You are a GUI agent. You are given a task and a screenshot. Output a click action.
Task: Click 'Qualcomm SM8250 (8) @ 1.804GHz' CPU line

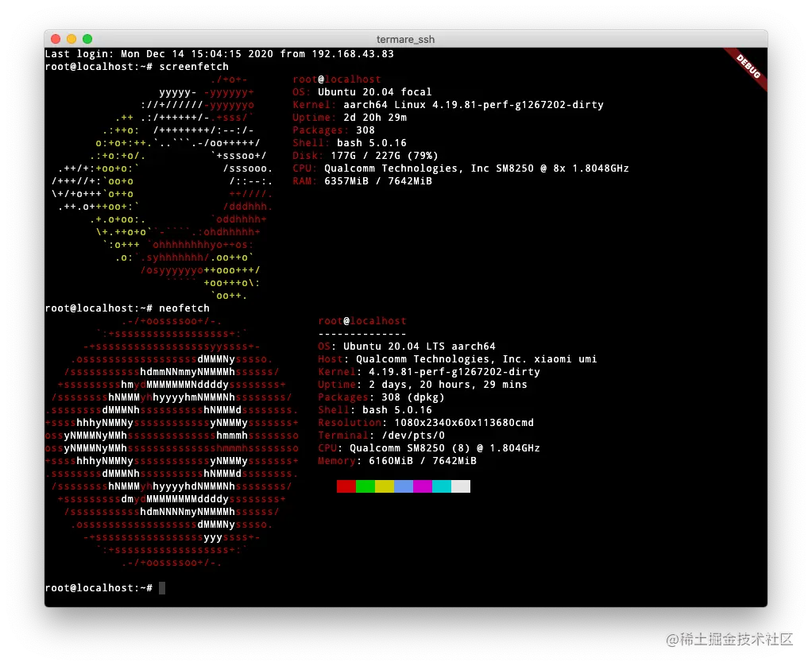click(429, 448)
